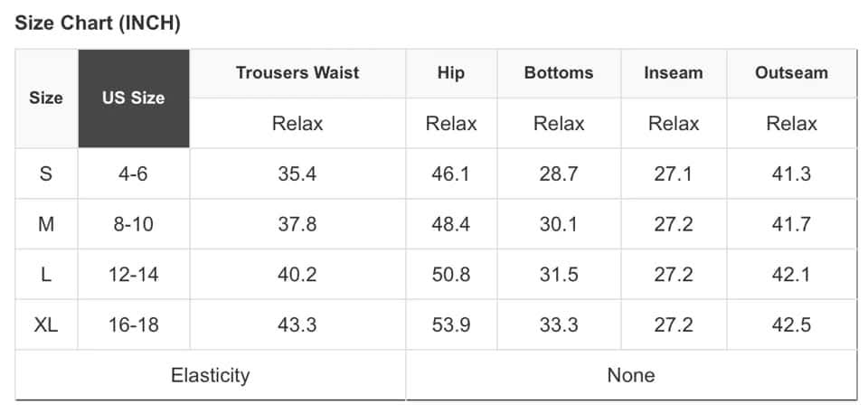Click the Elasticity label cell
The width and height of the screenshot is (868, 413).
(x=210, y=374)
